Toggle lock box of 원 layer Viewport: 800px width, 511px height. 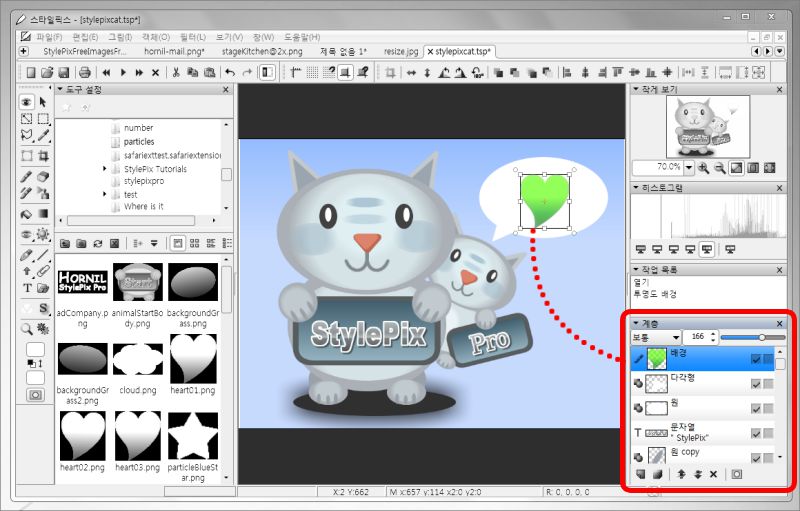[768, 408]
